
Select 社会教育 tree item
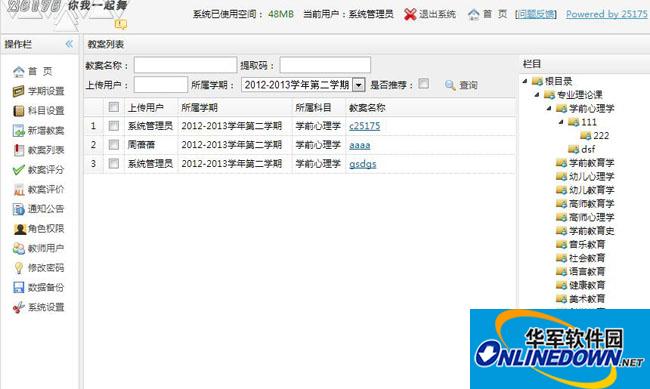tap(587, 258)
